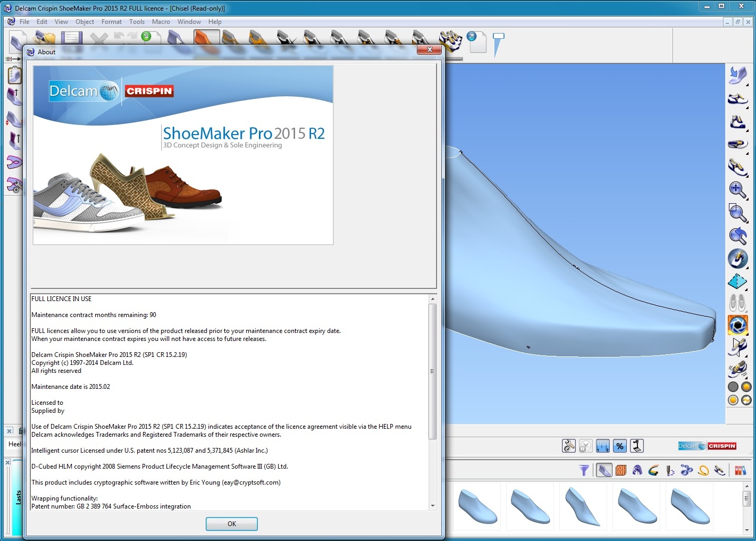The image size is (756, 541).
Task: Select the orange textures library icon
Action: (621, 470)
